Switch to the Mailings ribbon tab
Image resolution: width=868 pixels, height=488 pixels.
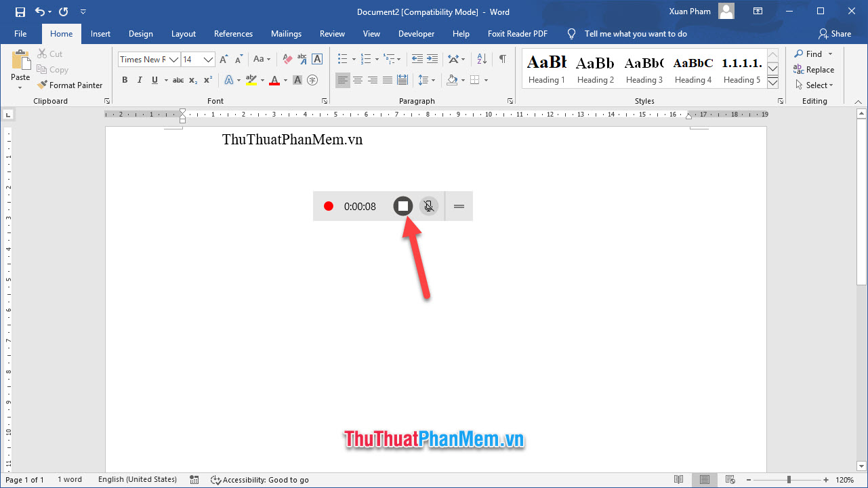(286, 34)
